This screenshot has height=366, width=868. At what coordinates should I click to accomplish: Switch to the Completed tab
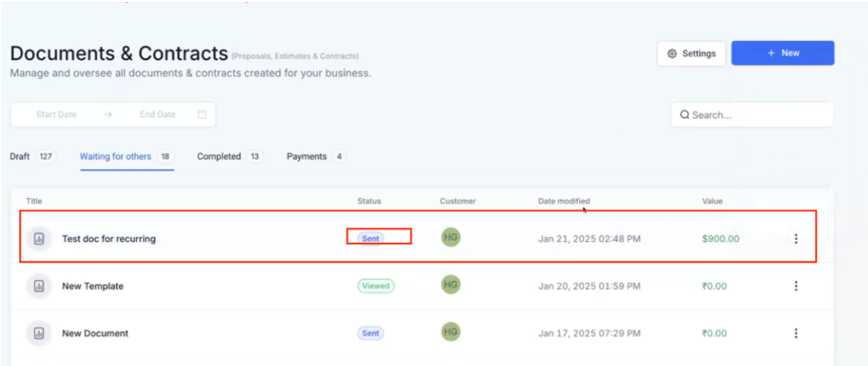click(219, 156)
